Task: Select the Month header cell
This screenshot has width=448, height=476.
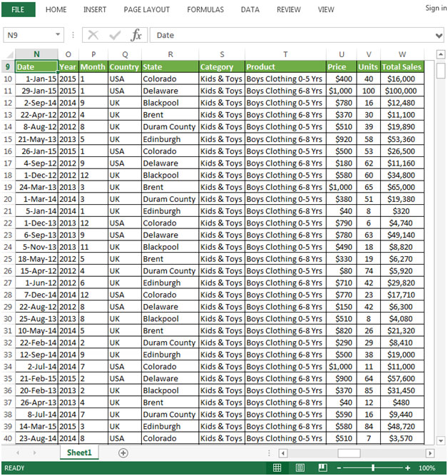Action: pyautogui.click(x=93, y=67)
